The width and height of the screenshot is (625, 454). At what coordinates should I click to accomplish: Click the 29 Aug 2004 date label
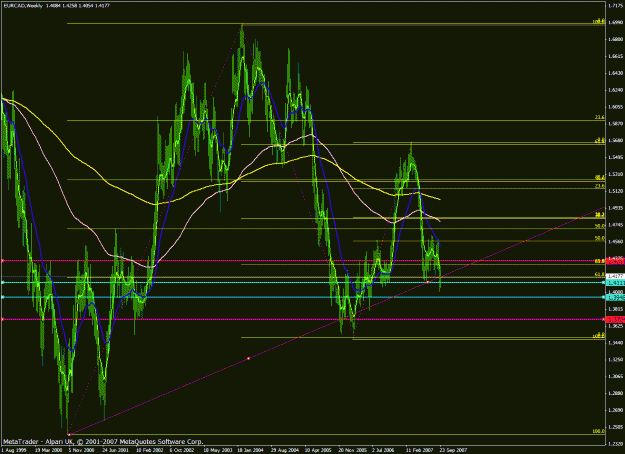pyautogui.click(x=285, y=450)
